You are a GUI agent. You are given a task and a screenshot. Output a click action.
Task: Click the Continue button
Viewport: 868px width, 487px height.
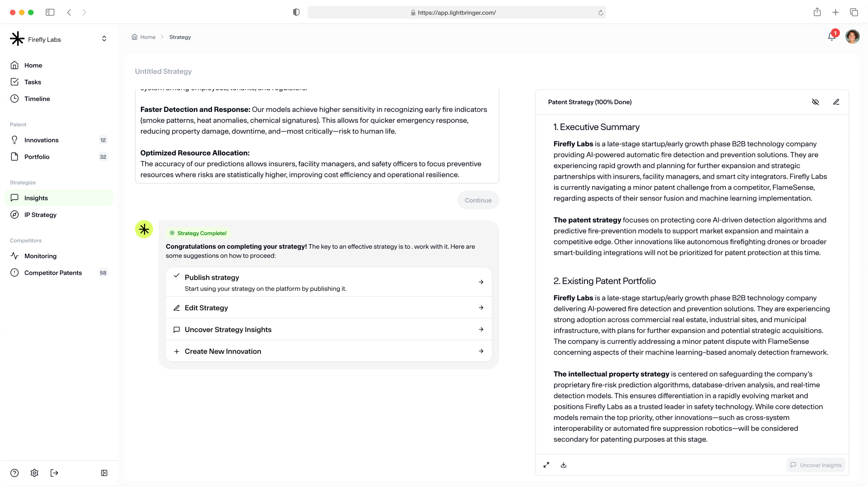(478, 200)
